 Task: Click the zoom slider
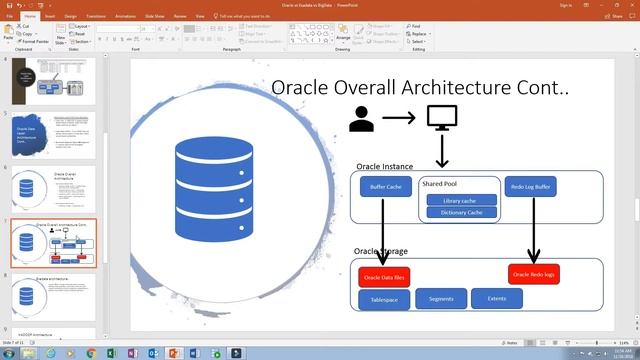pos(596,343)
